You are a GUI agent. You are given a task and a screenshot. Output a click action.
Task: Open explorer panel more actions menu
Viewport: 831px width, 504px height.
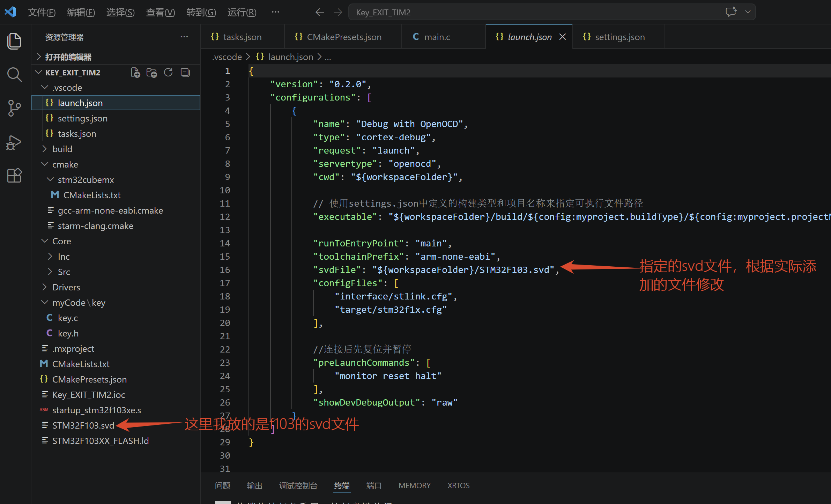184,37
